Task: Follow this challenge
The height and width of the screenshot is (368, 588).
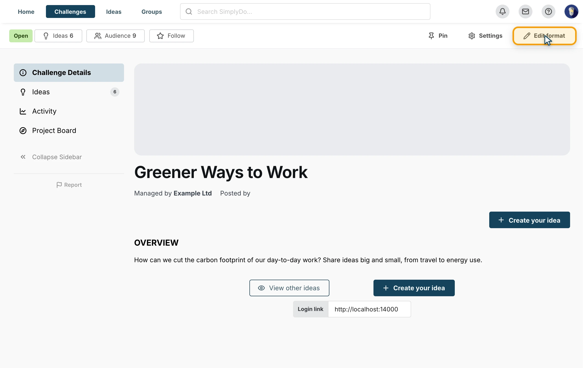Action: pyautogui.click(x=171, y=36)
